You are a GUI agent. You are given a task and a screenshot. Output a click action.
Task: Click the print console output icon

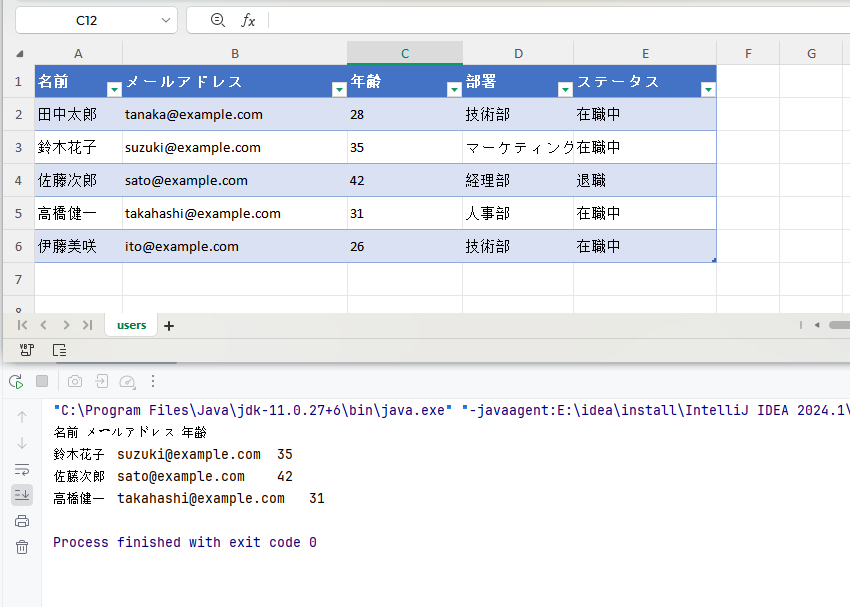click(x=22, y=521)
